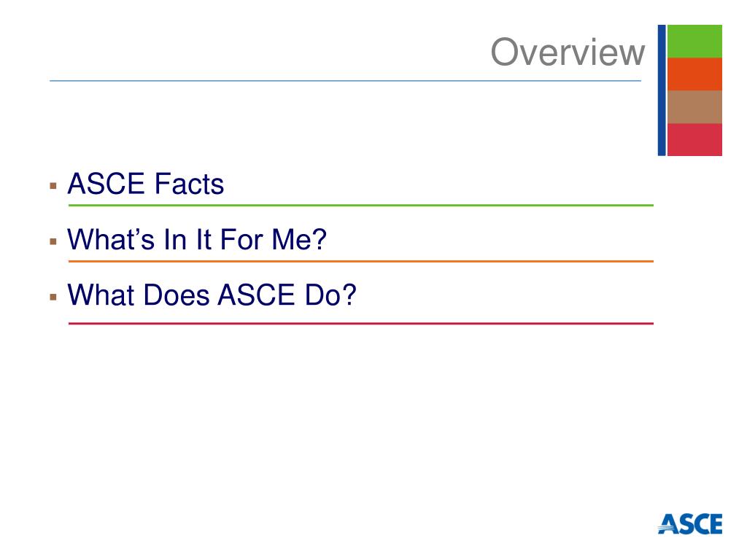The height and width of the screenshot is (560, 747).
Task: Click the thin blue line below Overview
Action: (x=345, y=80)
